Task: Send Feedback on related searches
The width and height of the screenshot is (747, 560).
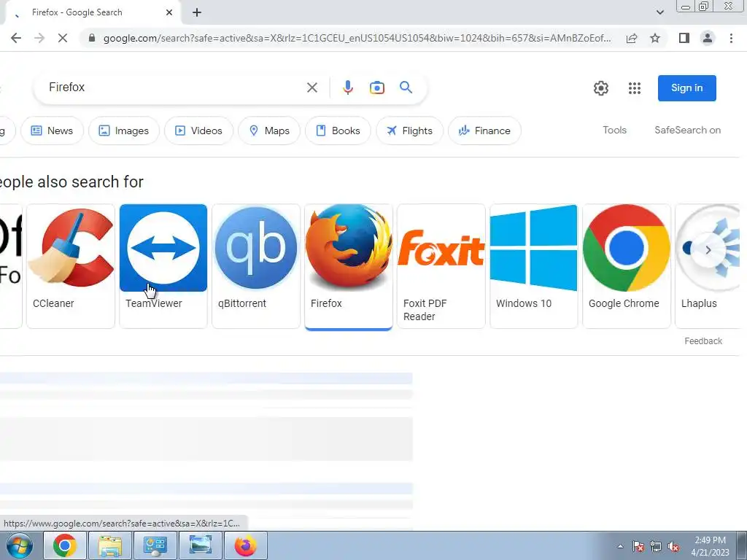Action: point(703,341)
